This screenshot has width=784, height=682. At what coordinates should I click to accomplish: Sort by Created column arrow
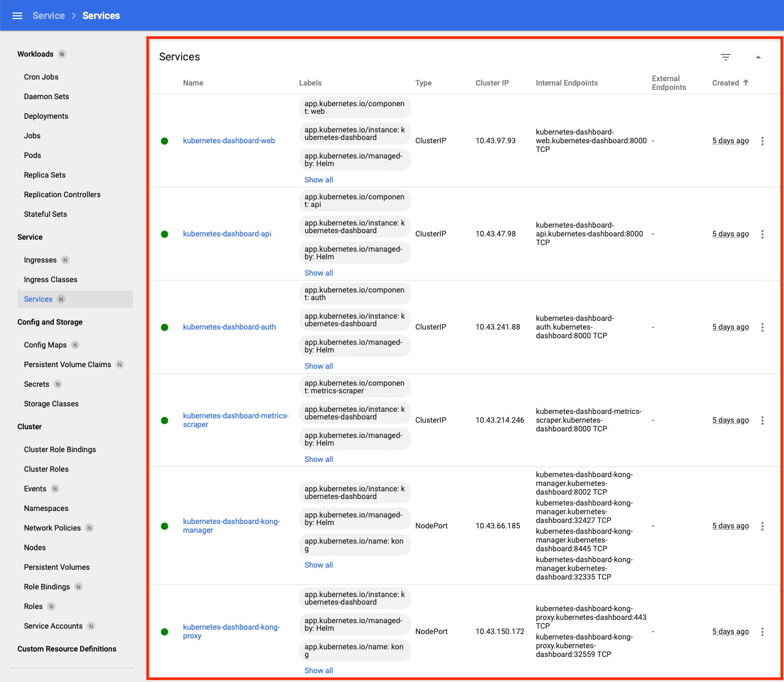(746, 83)
